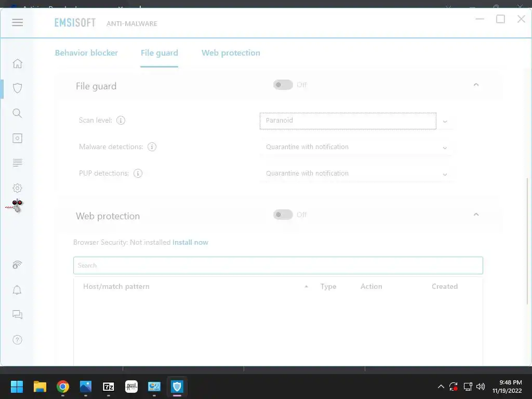Open the PUP detections dropdown
The height and width of the screenshot is (399, 532).
pyautogui.click(x=355, y=174)
